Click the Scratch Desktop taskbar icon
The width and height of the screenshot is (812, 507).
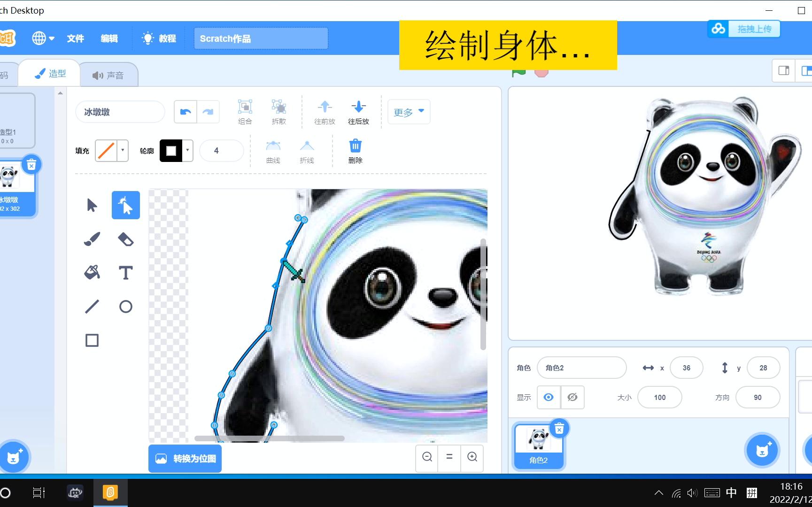pos(110,492)
